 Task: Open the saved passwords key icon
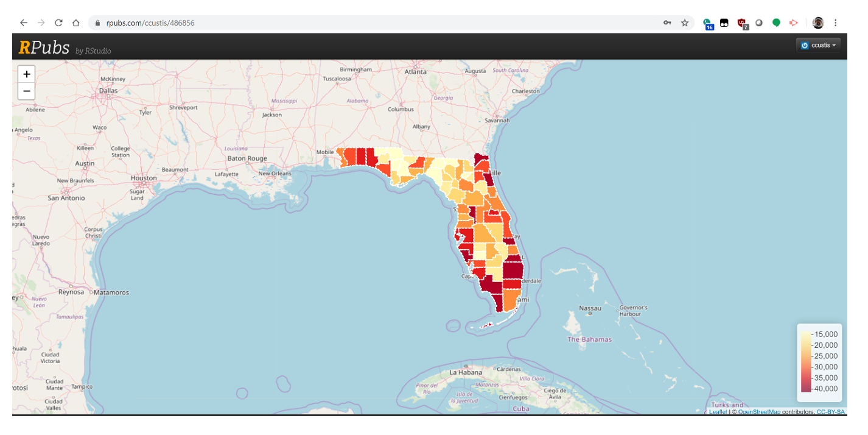668,23
